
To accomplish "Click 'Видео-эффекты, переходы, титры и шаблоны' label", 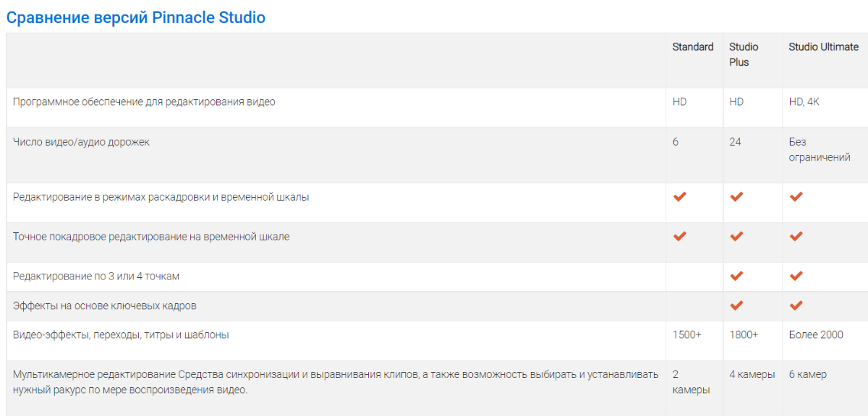I will click(122, 335).
